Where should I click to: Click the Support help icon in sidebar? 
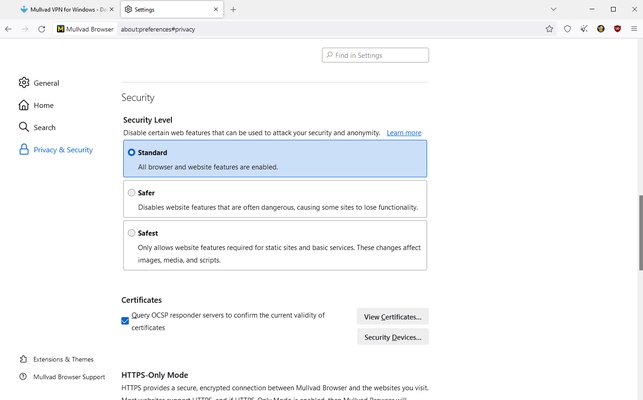pos(23,377)
